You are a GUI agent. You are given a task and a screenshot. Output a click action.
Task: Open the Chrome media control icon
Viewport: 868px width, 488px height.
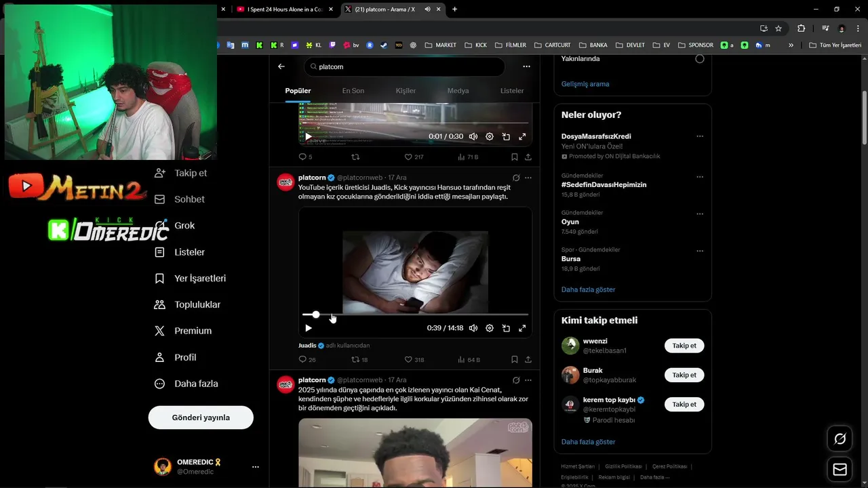[x=825, y=28]
